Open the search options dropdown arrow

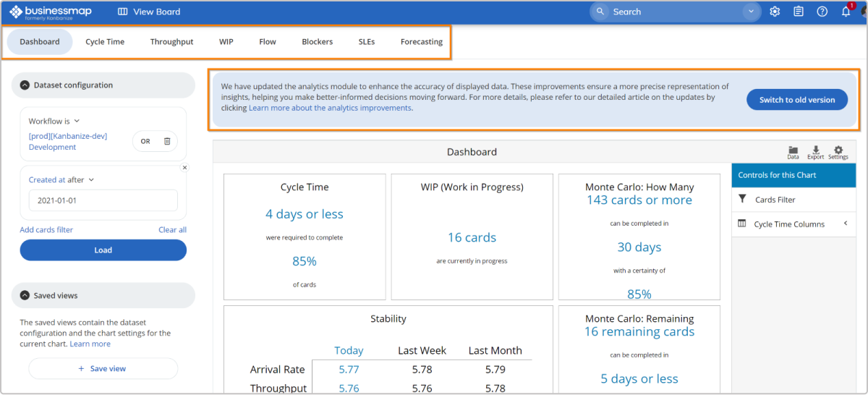point(752,12)
